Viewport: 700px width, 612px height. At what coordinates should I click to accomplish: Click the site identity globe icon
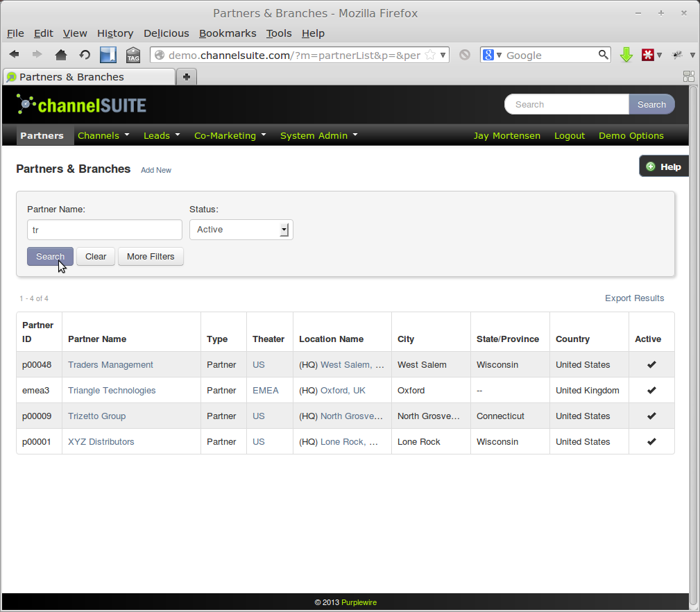160,55
